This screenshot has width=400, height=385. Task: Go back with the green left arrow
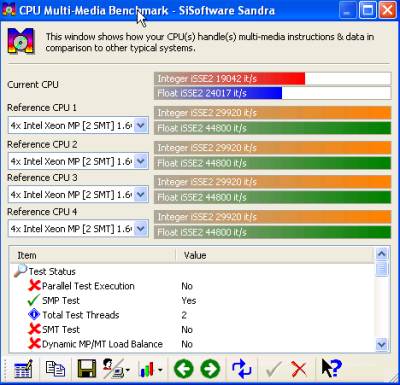click(184, 369)
